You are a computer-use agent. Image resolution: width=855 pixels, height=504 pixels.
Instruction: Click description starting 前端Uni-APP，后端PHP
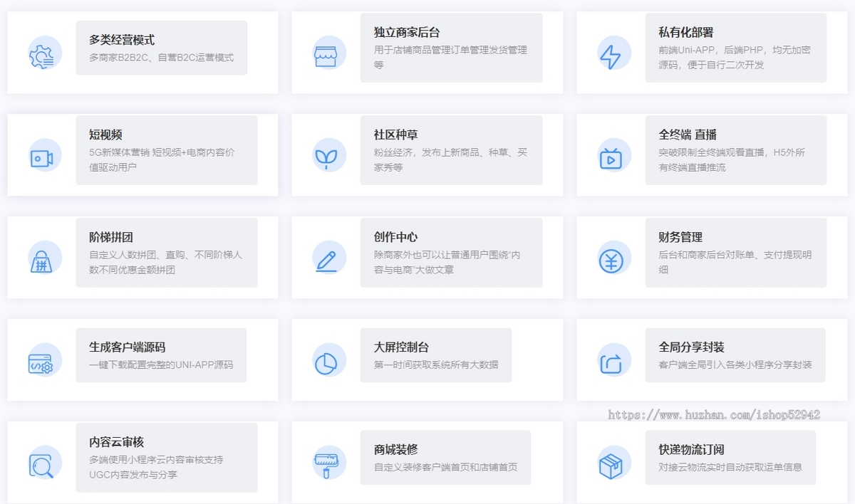click(x=735, y=57)
